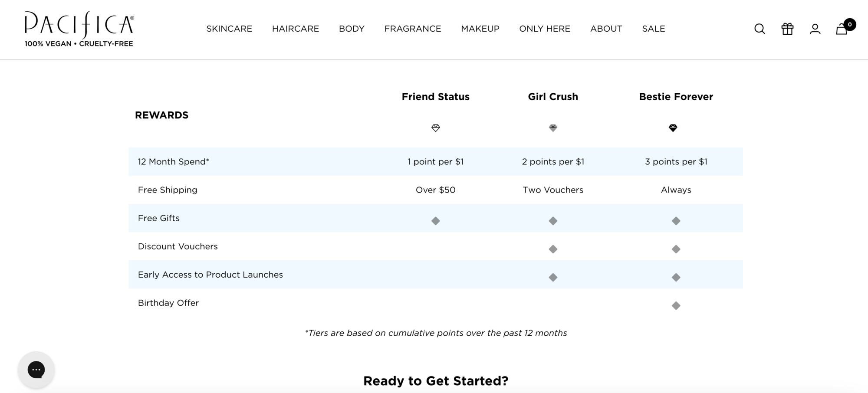Click the "1 point per $1" cell

[x=436, y=162]
